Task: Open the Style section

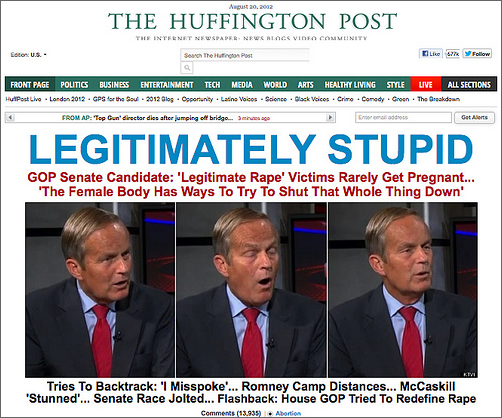Action: tap(396, 85)
